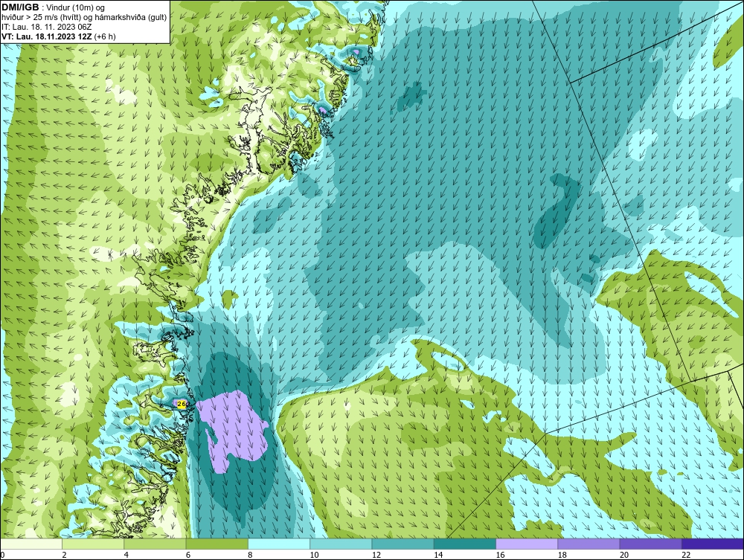Image resolution: width=744 pixels, height=560 pixels.
Task: Click the DMI/IGB title text
Action: click(x=20, y=7)
